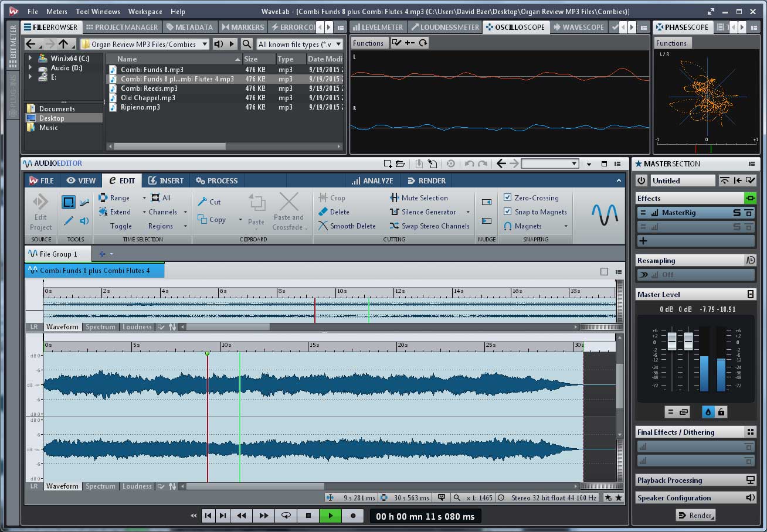Click the rewind transport button
Viewport: 767px width, 532px height.
[241, 516]
